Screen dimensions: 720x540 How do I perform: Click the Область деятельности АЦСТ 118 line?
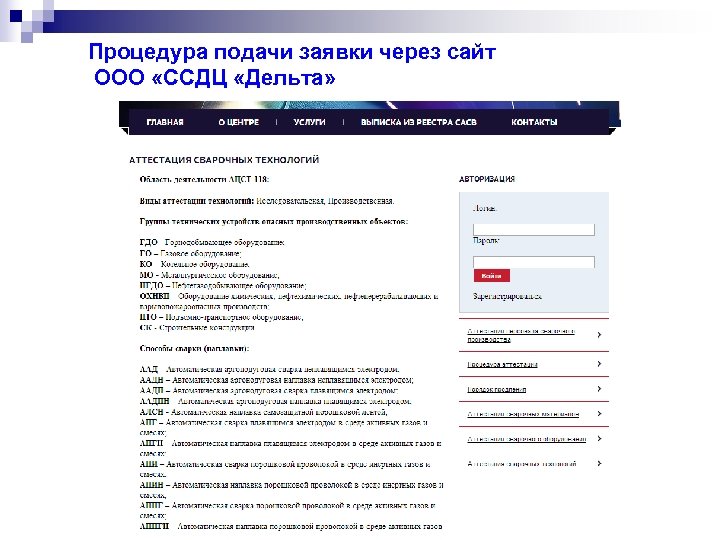point(204,180)
